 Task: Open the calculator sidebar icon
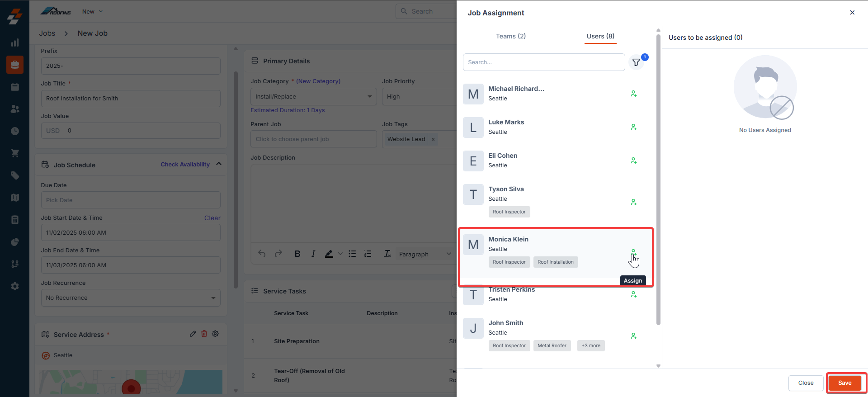[15, 220]
